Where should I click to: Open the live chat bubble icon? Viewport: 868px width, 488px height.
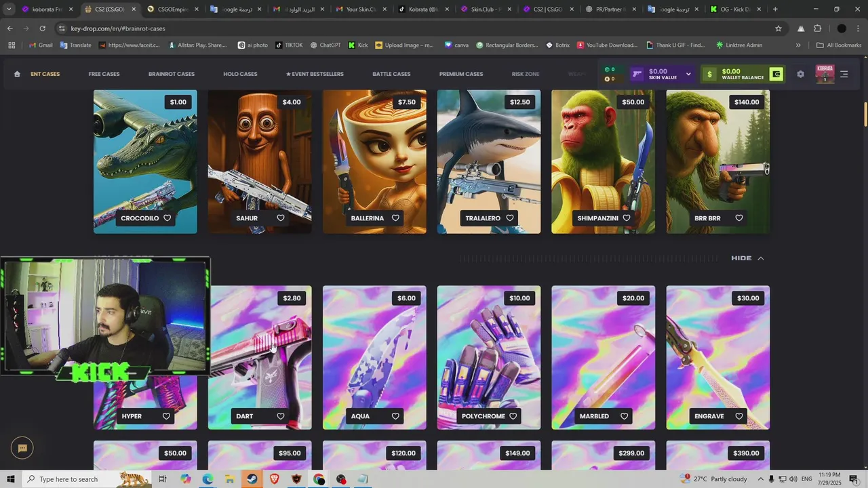(22, 448)
